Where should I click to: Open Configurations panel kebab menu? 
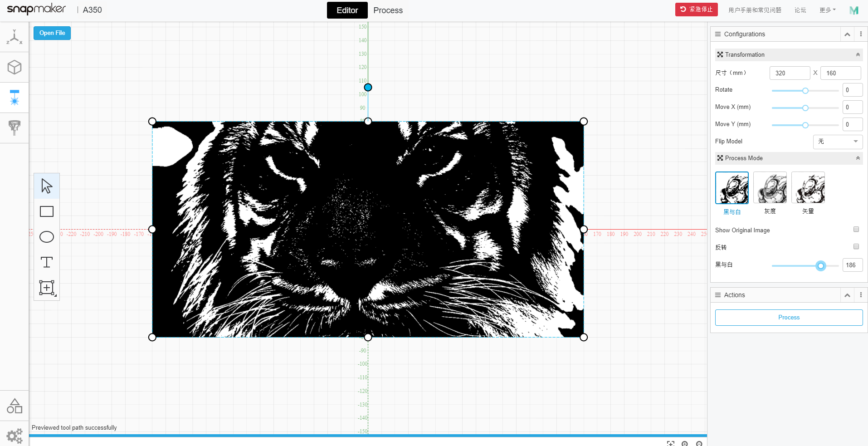pos(861,34)
